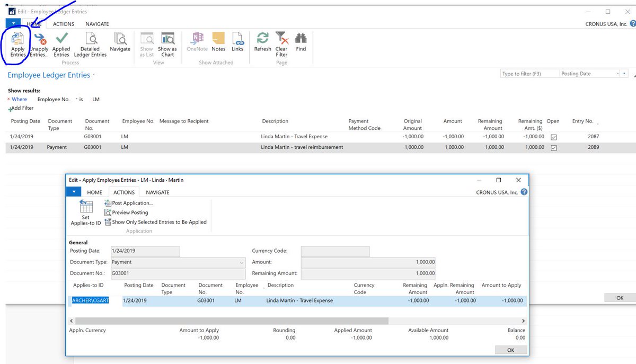The height and width of the screenshot is (364, 636).
Task: Select the main grid Linda Martin - Travel Expense description
Action: [x=294, y=137]
